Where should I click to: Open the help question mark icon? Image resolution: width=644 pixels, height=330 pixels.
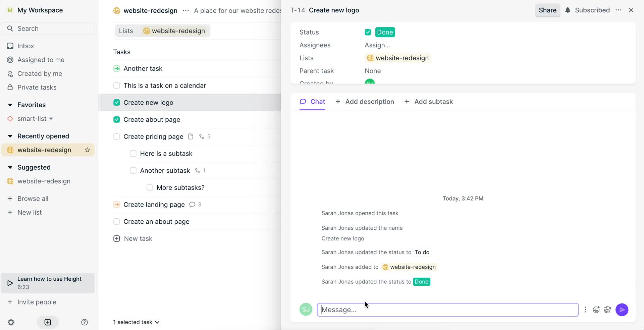(x=85, y=322)
